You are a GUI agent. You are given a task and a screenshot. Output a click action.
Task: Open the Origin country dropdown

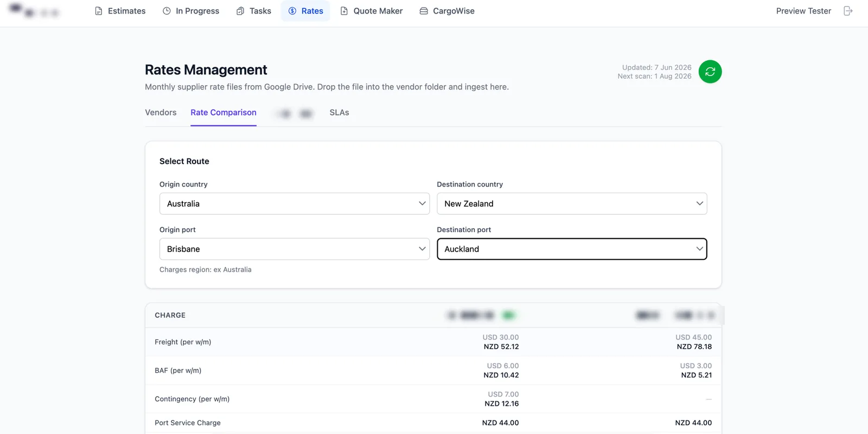[295, 203]
